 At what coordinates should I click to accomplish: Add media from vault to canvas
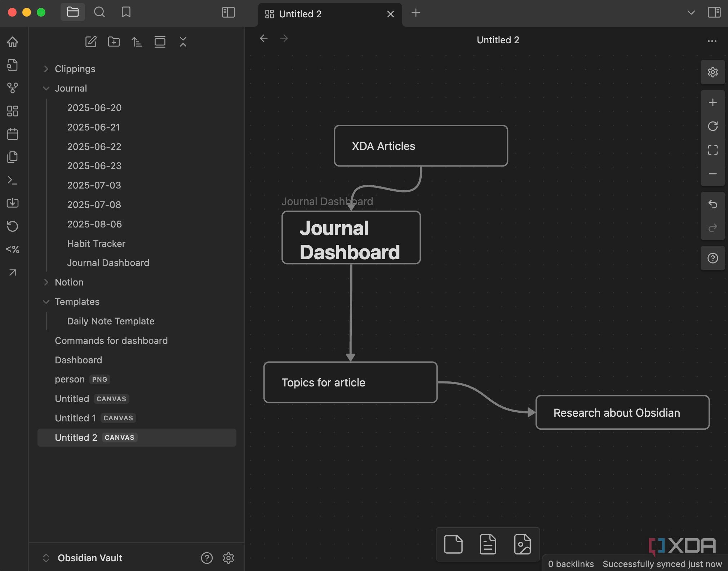[x=522, y=544]
